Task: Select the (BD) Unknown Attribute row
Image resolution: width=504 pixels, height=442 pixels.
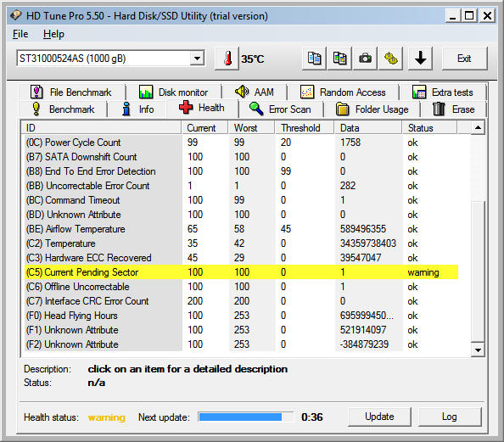Action: (x=241, y=215)
